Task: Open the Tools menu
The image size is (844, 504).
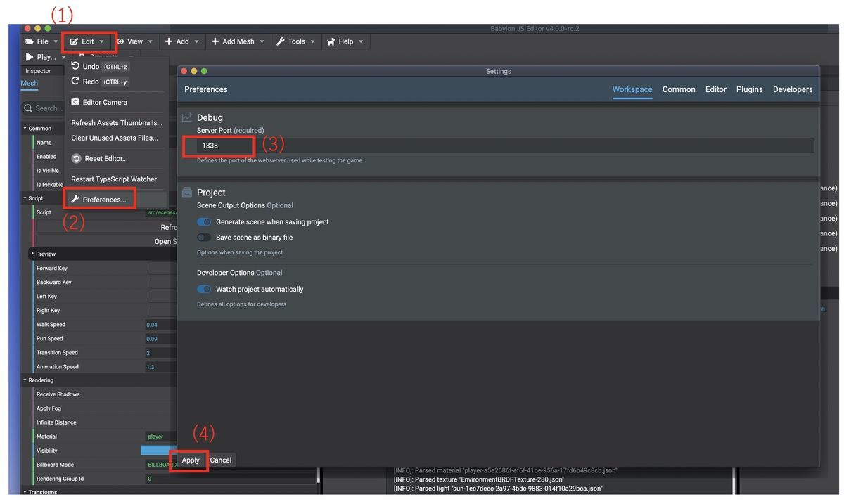Action: 296,41
